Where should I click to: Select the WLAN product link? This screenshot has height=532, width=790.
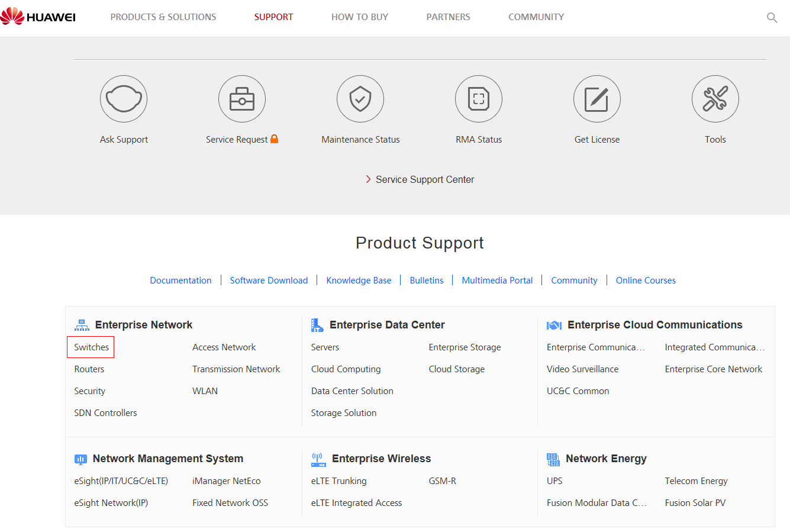[x=205, y=391]
